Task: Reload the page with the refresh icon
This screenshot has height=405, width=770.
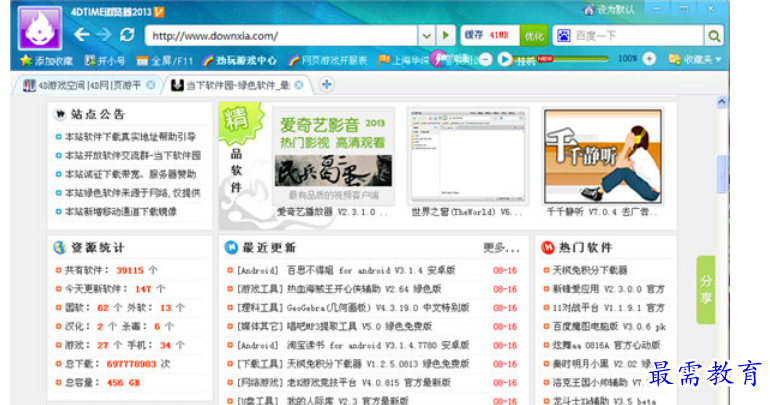Action: click(127, 35)
